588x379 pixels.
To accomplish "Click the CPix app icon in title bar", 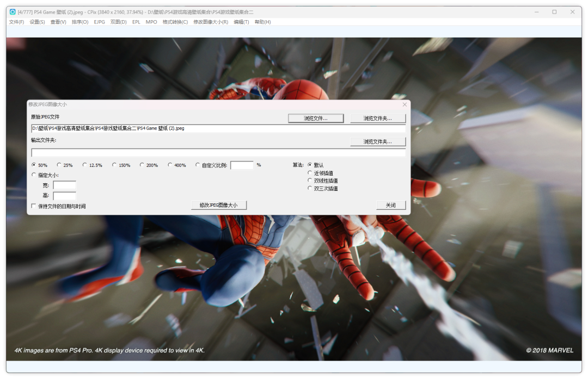I will (x=13, y=12).
